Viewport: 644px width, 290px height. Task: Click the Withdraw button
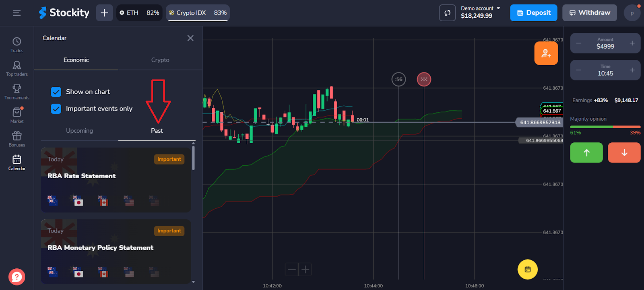click(589, 13)
